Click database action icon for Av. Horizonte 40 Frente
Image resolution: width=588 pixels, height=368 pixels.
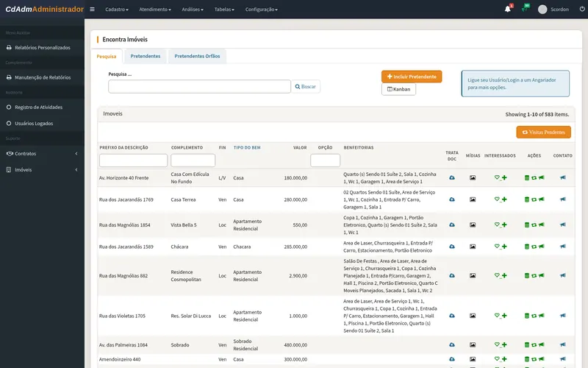click(527, 177)
